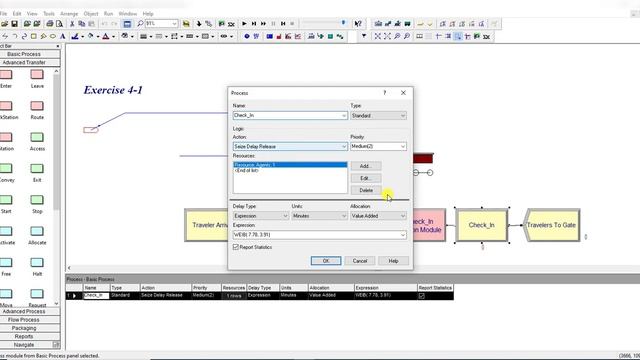Open the Arrange menu
Viewport: 640px width, 360px height.
[69, 13]
